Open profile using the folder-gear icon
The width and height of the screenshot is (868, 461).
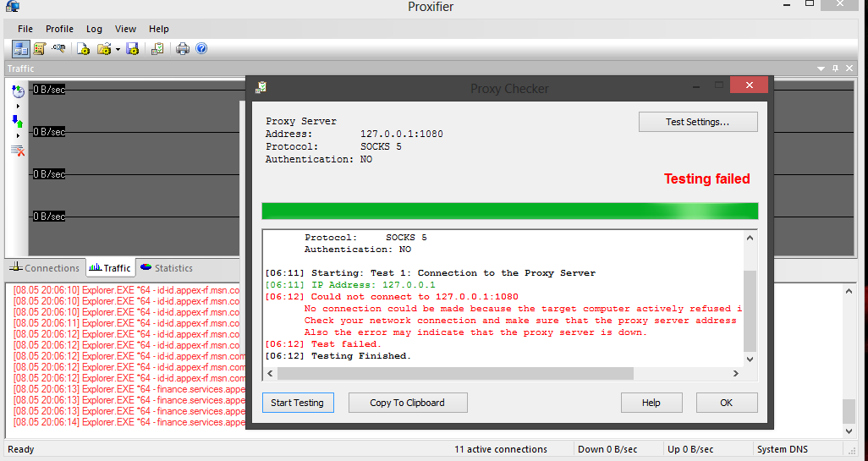pos(104,49)
